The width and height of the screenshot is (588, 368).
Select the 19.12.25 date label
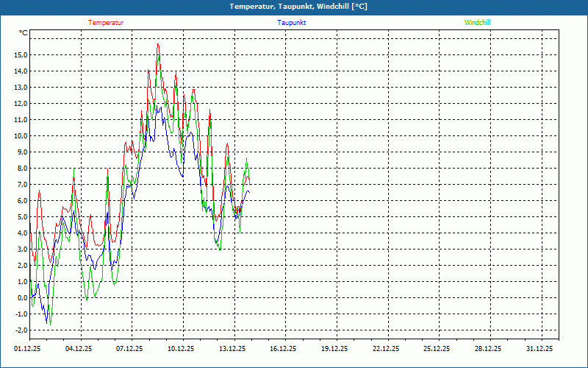pos(334,350)
